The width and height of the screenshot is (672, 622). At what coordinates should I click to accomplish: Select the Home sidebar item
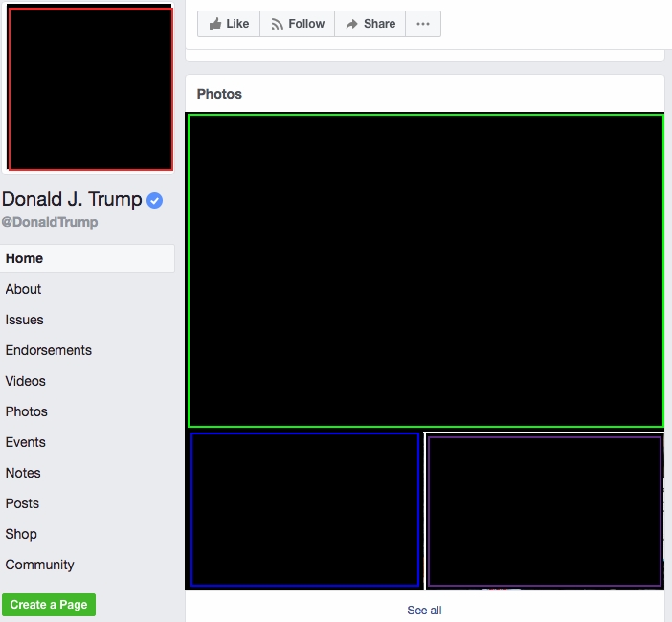(x=87, y=258)
